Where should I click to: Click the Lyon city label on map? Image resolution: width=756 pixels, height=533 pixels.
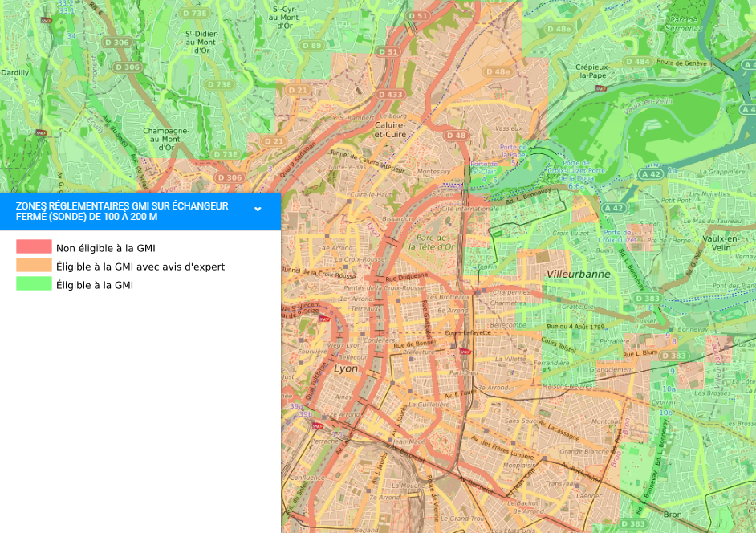[346, 368]
